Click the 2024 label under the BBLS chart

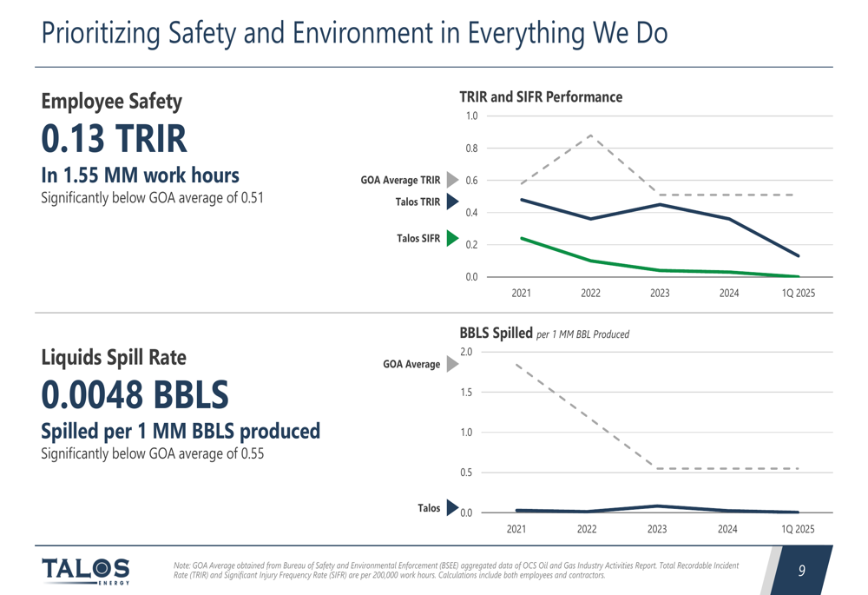point(727,529)
